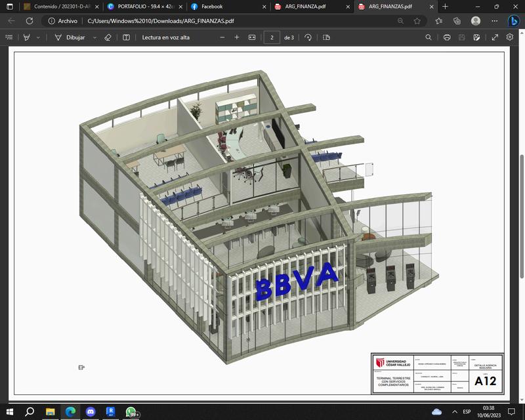Click the Archivo site info label
Viewport: 525px width, 420px height.
pos(63,21)
